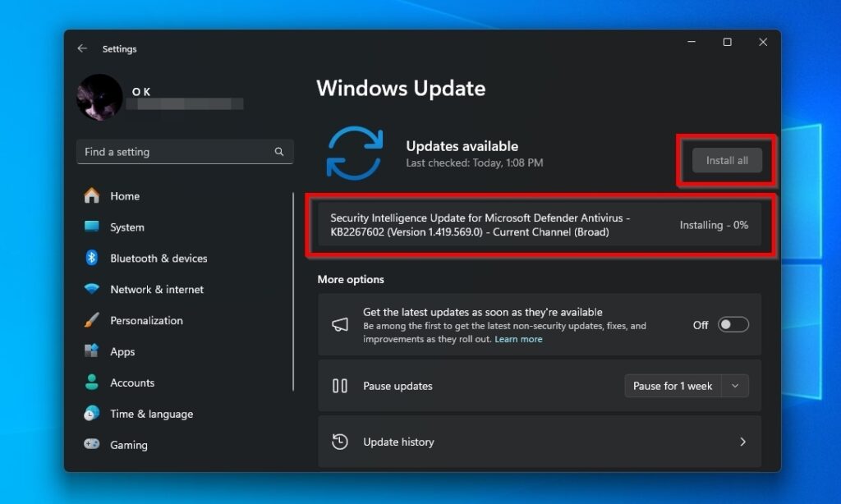This screenshot has width=841, height=504.
Task: Click the back arrow in Settings
Action: [81, 48]
